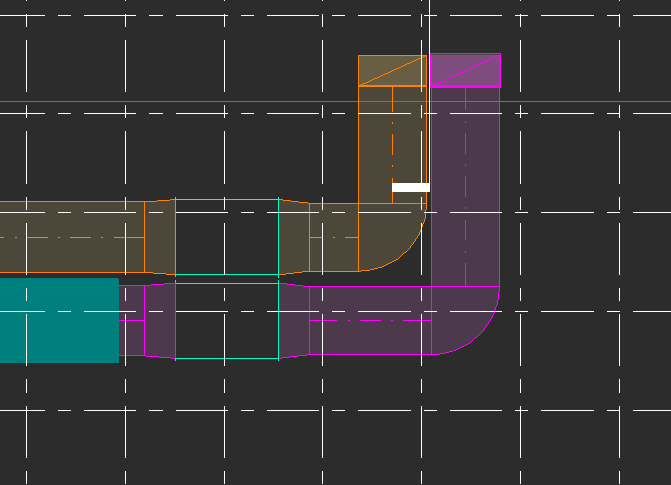
Task: Select the magenta box with diagonal line
Action: click(465, 70)
